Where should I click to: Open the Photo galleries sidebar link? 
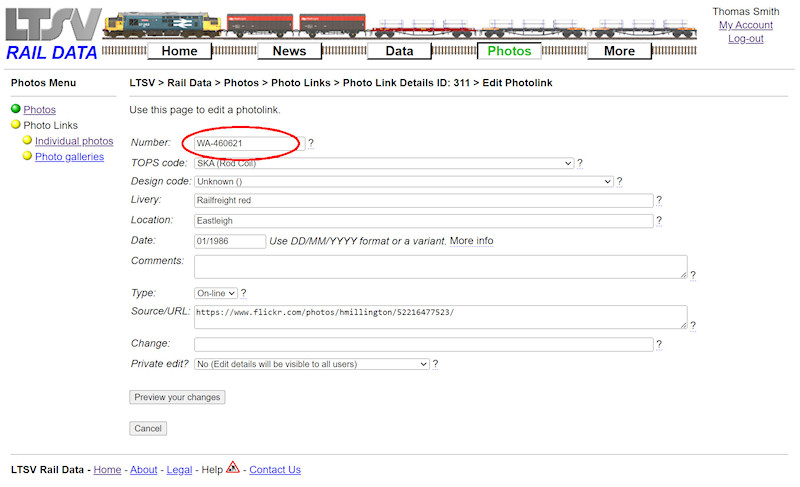click(x=69, y=157)
